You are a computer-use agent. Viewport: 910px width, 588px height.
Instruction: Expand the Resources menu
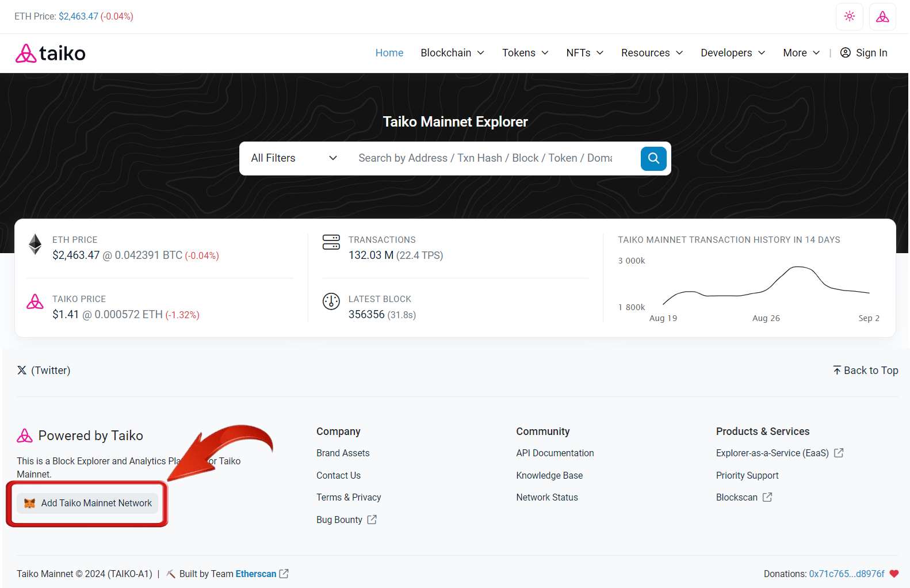(x=652, y=53)
